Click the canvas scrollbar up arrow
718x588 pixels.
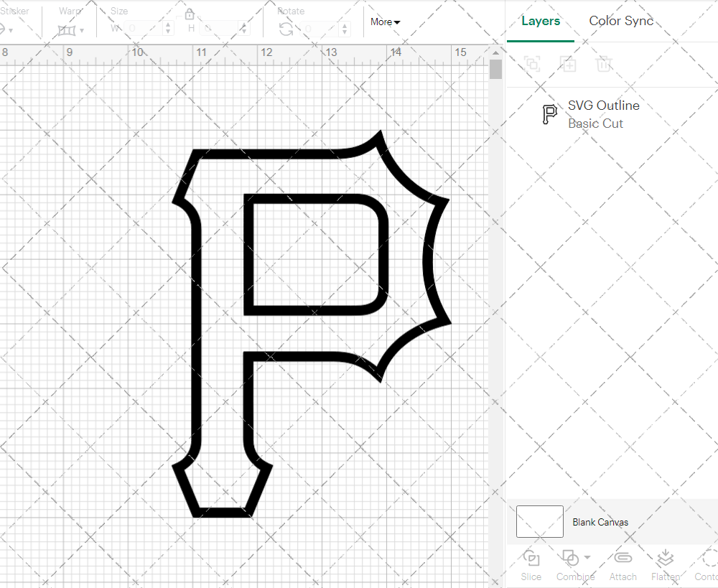(495, 52)
